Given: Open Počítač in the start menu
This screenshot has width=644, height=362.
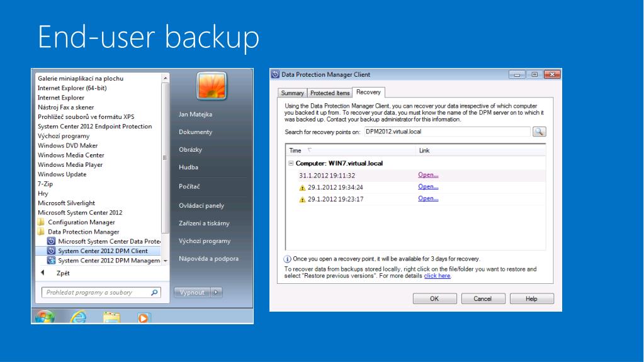Looking at the screenshot, I should 189,186.
